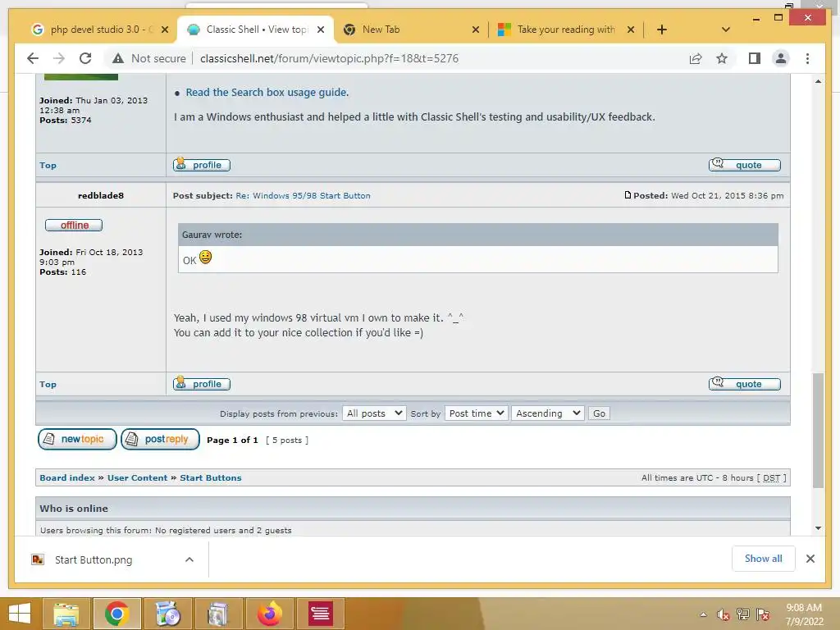Open the Start Buttons breadcrumb link
The height and width of the screenshot is (630, 840).
point(211,478)
